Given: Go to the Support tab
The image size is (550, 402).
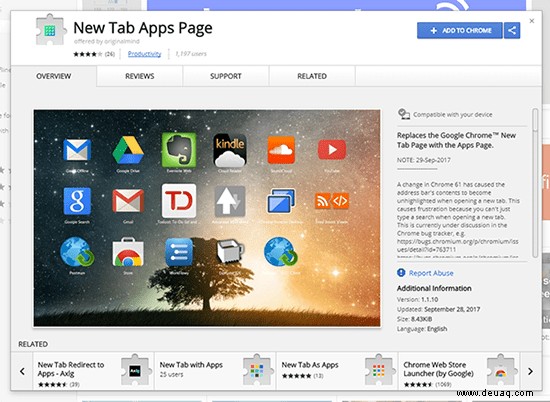Looking at the screenshot, I should click(x=226, y=76).
